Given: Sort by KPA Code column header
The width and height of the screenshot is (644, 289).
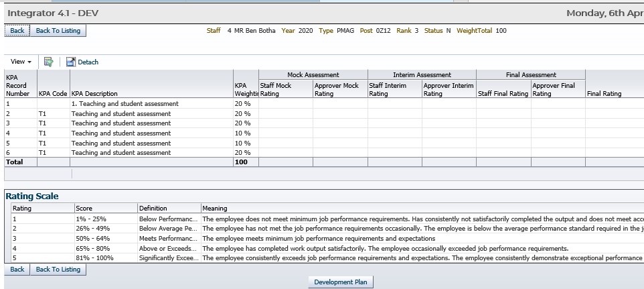Looking at the screenshot, I should click(x=53, y=94).
